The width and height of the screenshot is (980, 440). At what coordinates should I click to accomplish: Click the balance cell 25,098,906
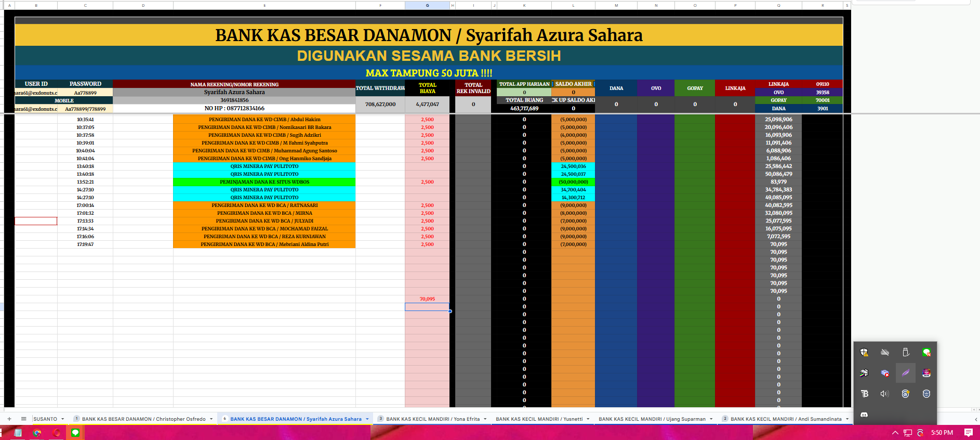[x=778, y=120]
